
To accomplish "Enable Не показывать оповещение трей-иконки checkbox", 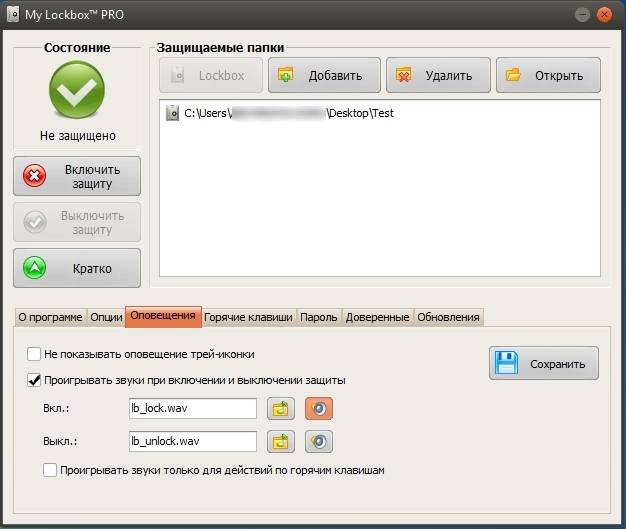I will [x=34, y=354].
